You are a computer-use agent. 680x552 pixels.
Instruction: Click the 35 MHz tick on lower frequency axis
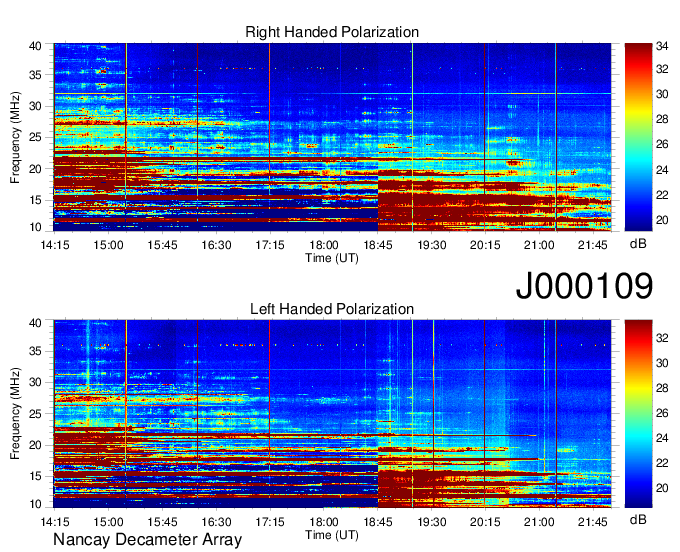(x=35, y=352)
